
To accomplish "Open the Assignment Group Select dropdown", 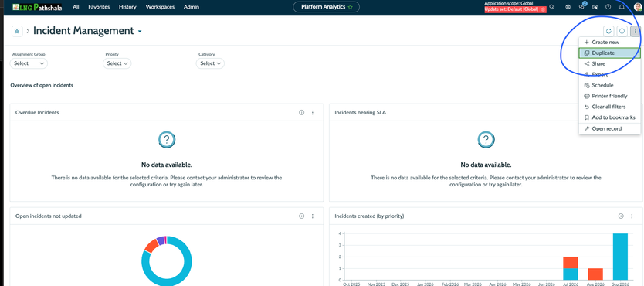I will click(29, 63).
